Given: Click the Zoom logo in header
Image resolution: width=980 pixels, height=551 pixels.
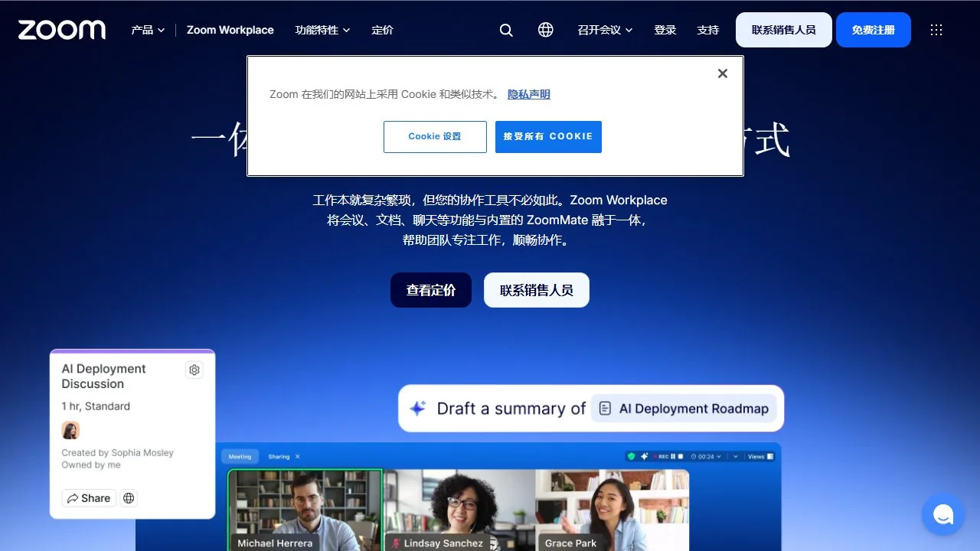Looking at the screenshot, I should (x=61, y=30).
